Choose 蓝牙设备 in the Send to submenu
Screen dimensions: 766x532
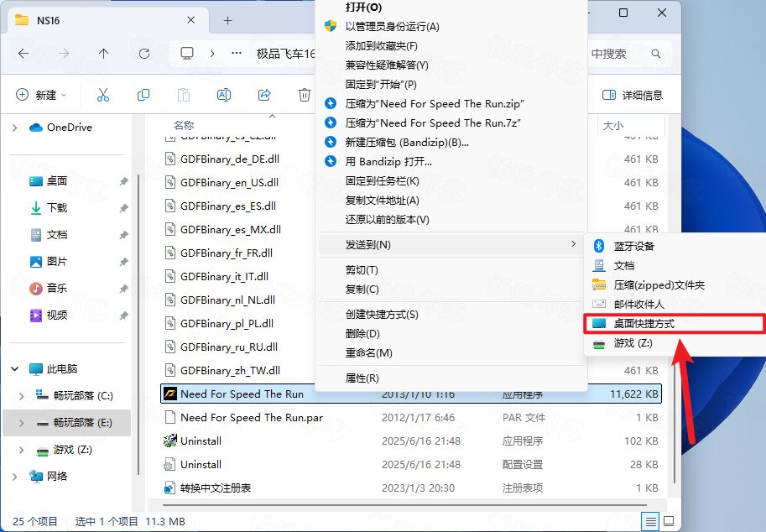[x=633, y=246]
